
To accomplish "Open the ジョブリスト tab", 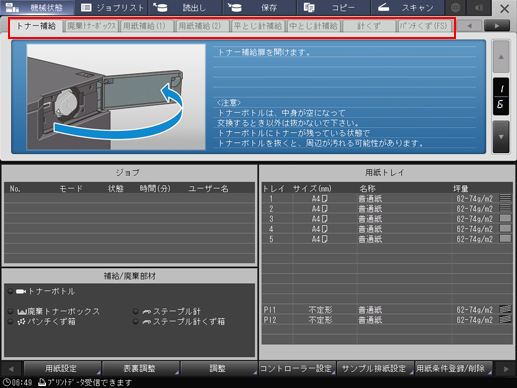I will (111, 7).
